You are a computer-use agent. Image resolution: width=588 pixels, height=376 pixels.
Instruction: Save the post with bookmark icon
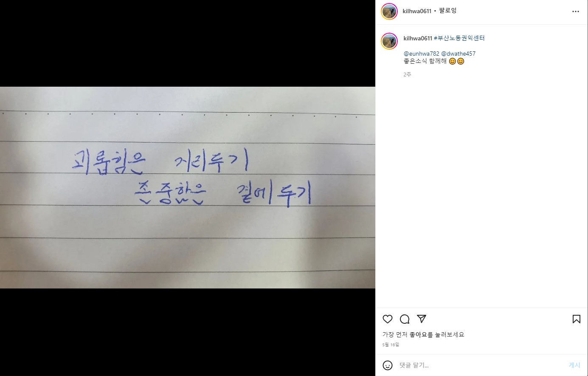click(577, 319)
